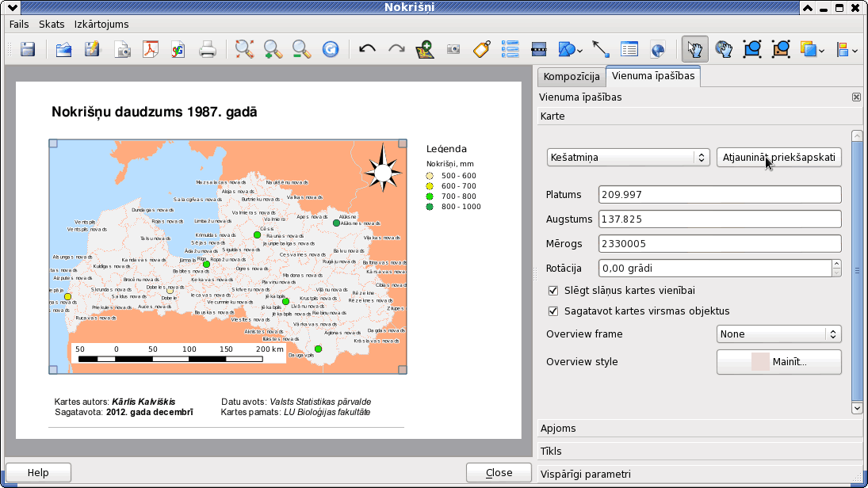Select the Add scalebar tool
Image resolution: width=868 pixels, height=488 pixels.
538,49
